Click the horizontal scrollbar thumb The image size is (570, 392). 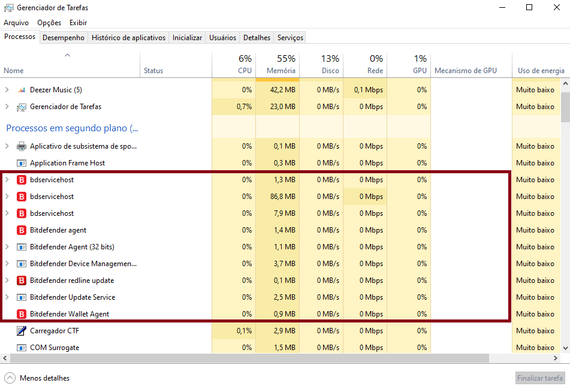(x=249, y=358)
